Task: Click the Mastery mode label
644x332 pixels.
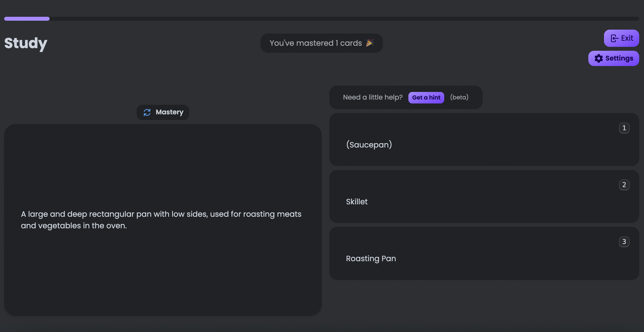Action: [169, 112]
